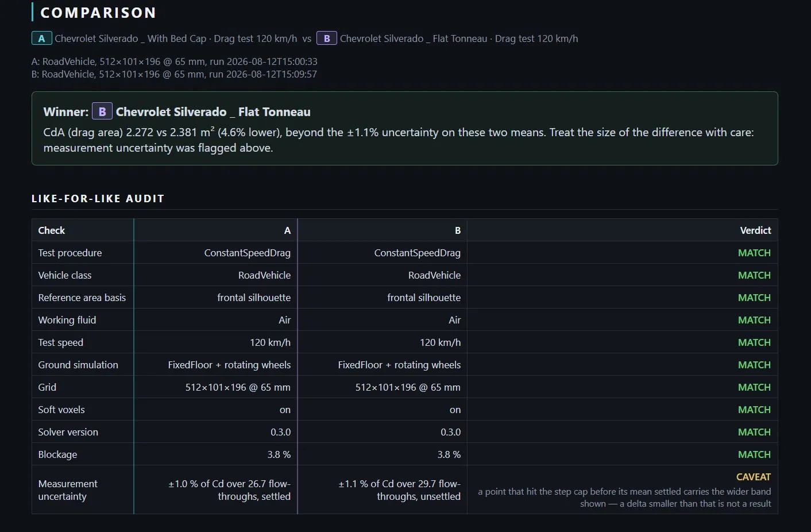Select the Reference area basis row label

click(x=82, y=298)
